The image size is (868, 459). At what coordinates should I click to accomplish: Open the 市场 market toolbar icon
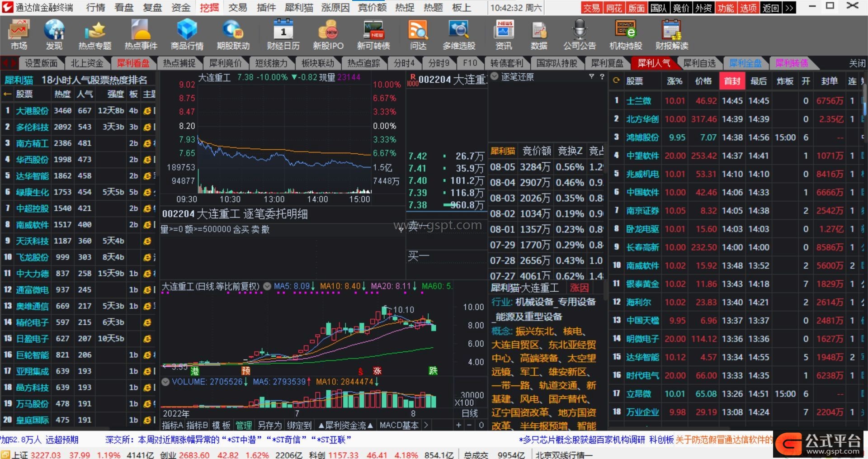[x=19, y=34]
